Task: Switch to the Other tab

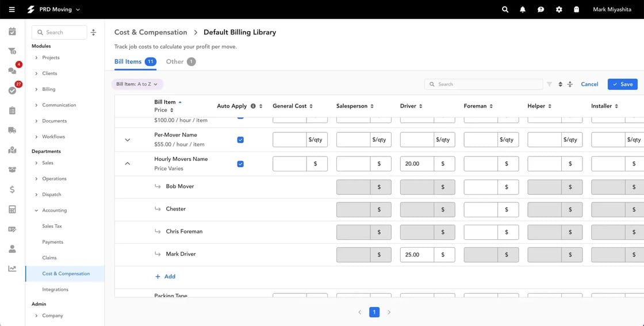Action: tap(175, 62)
